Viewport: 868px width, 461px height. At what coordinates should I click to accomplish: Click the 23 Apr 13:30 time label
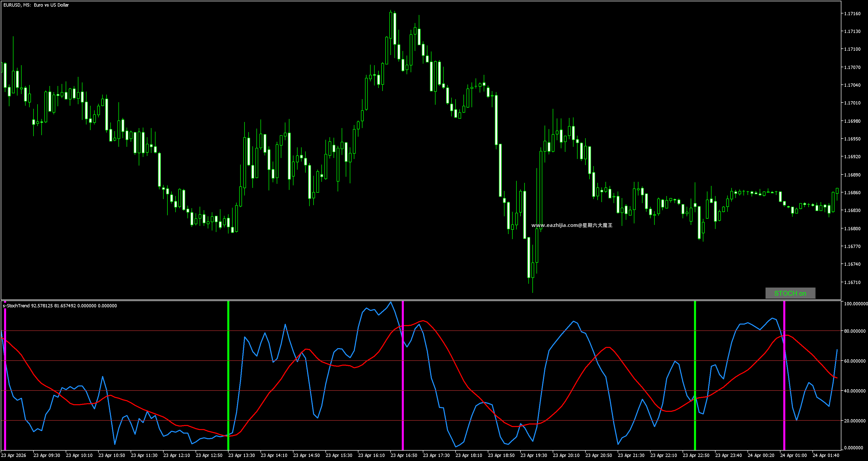point(241,456)
